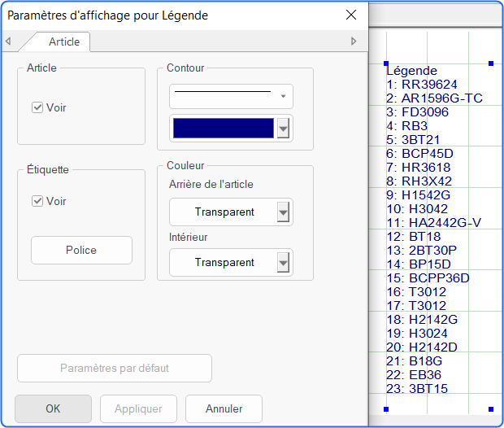Select legend entry 8: RH3X42

[x=419, y=181]
